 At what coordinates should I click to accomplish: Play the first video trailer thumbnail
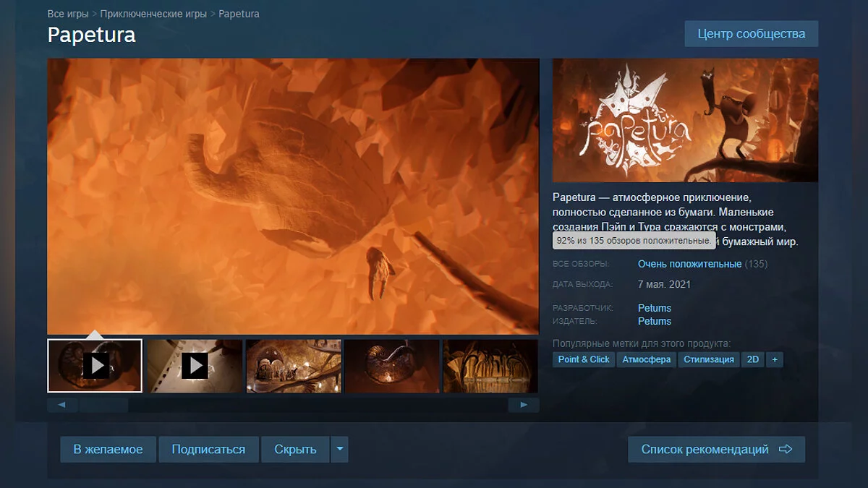[95, 366]
